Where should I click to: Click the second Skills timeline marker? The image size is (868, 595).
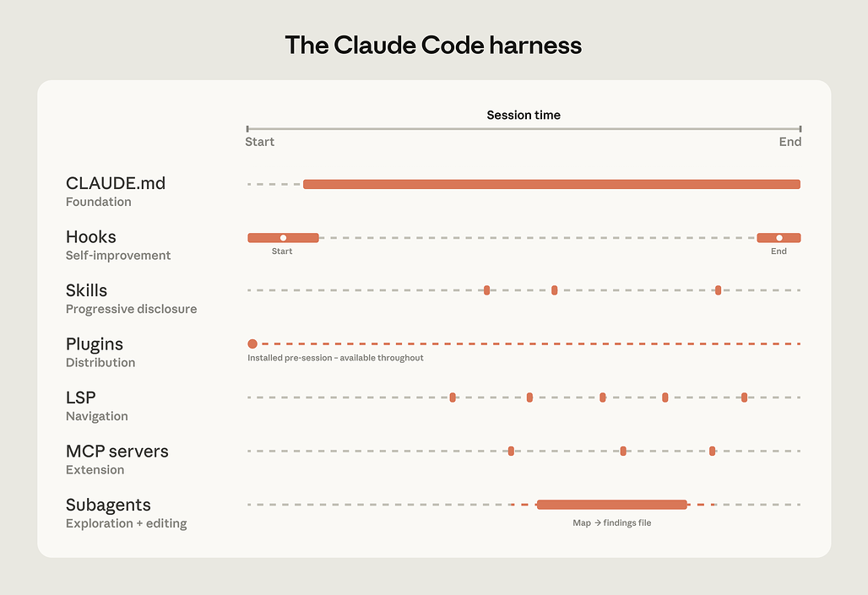click(x=554, y=290)
